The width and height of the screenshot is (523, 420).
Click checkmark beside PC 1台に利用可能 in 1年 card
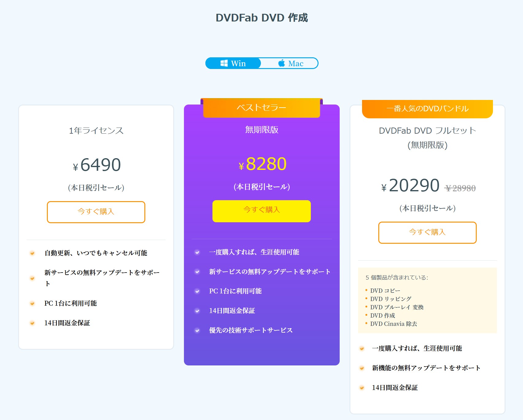[32, 304]
